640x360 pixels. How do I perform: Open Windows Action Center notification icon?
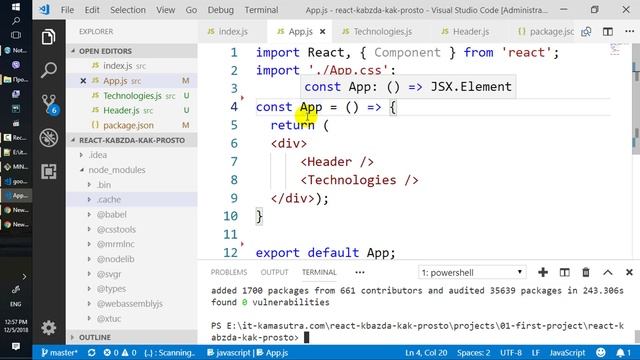(16, 347)
